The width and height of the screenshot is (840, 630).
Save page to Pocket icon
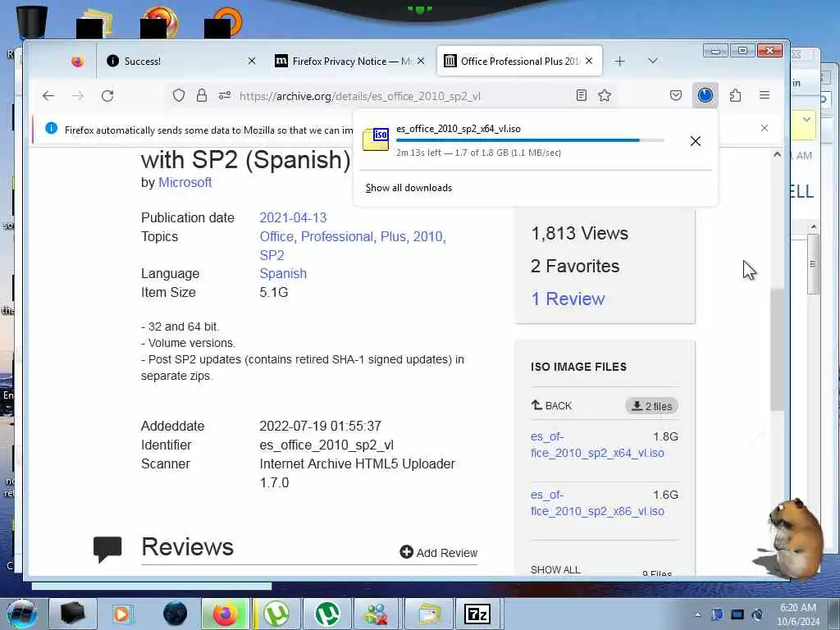[676, 96]
